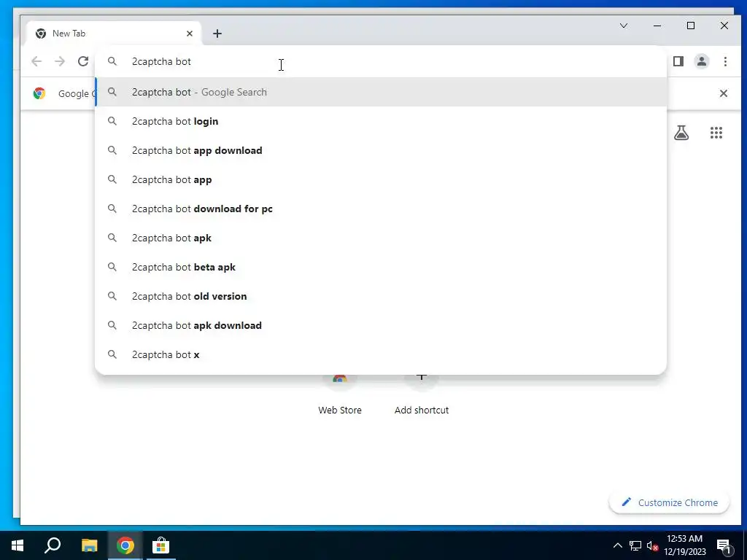Open a new tab with plus button
Viewport: 747px width, 560px height.
tap(217, 34)
